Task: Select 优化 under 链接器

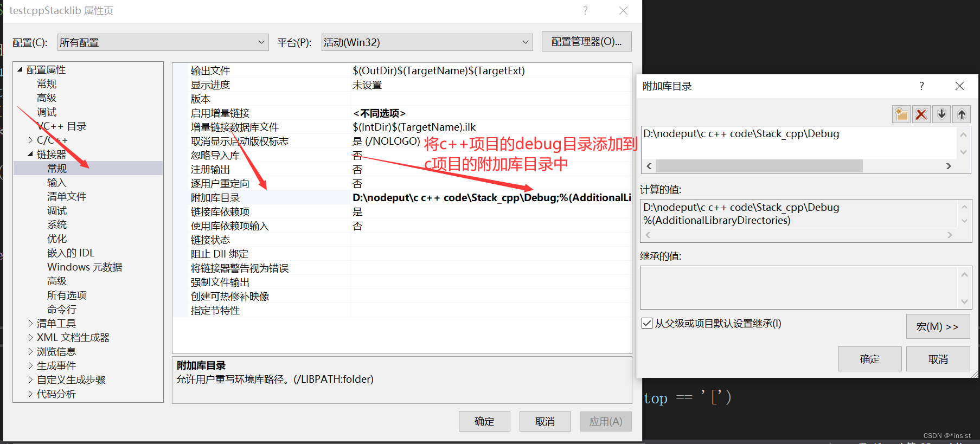Action: click(x=56, y=239)
